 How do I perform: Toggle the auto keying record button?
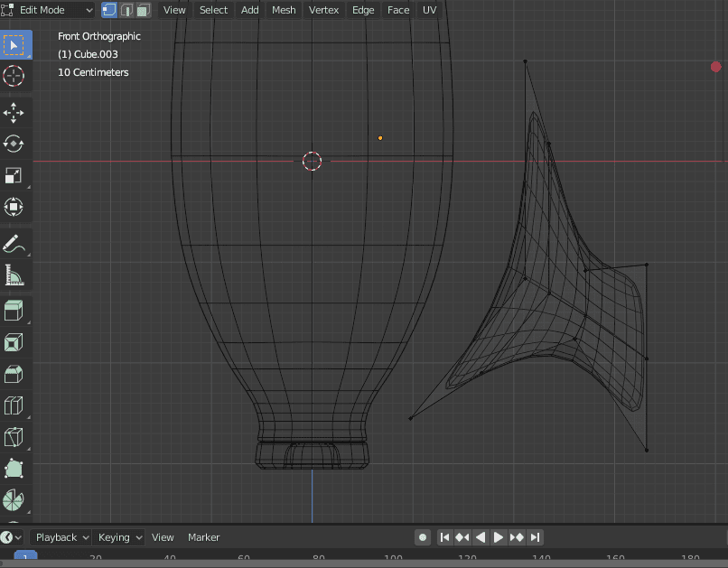422,537
